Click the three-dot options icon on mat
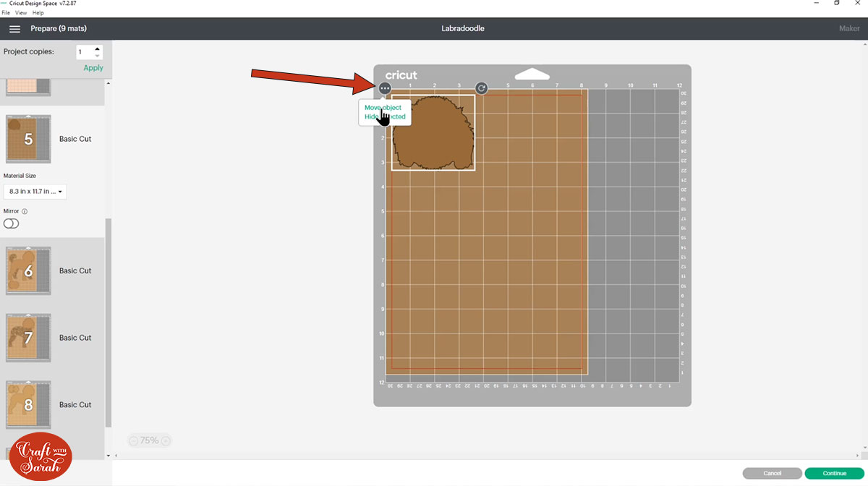This screenshot has width=868, height=486. 385,88
